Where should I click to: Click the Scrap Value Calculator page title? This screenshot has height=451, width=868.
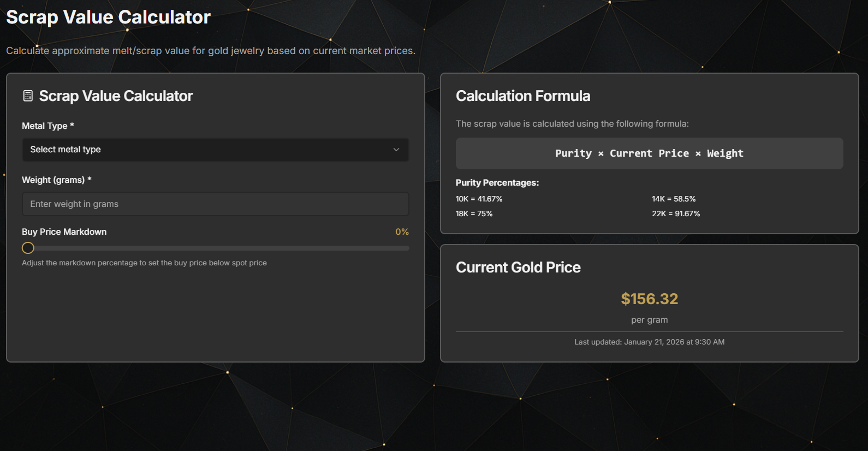pyautogui.click(x=108, y=17)
